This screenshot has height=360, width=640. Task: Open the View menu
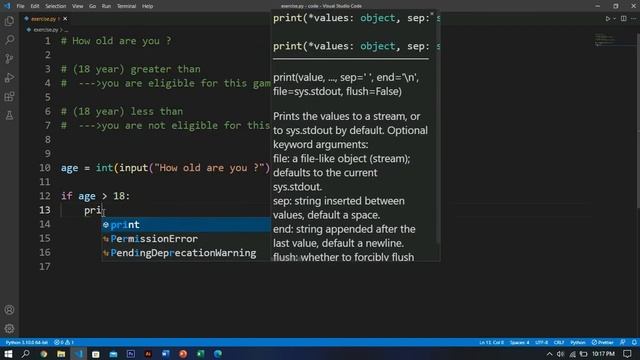click(x=78, y=6)
